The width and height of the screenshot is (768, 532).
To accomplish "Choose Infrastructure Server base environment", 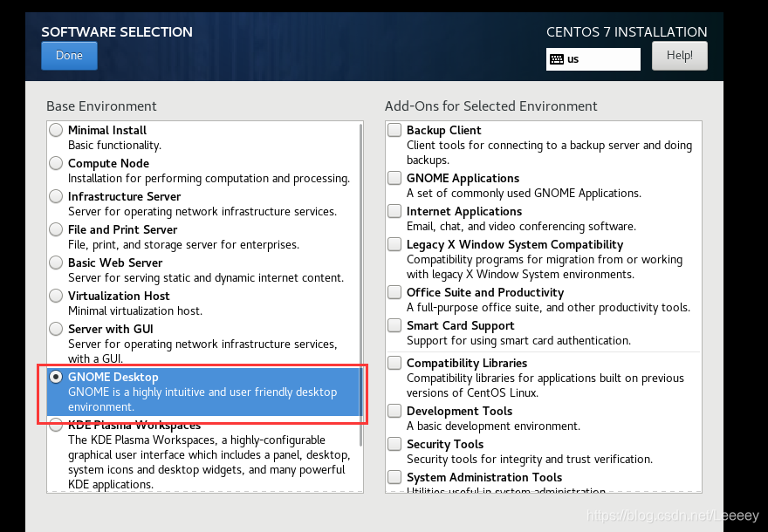I will click(56, 196).
